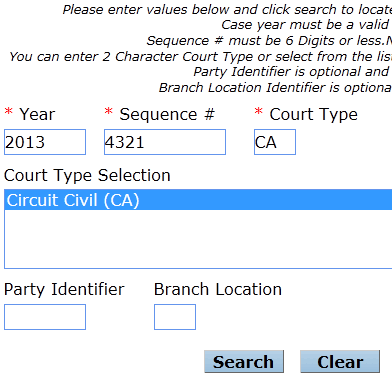Click the Court Type field showing CA
Image resolution: width=392 pixels, height=380 pixels.
click(x=275, y=142)
